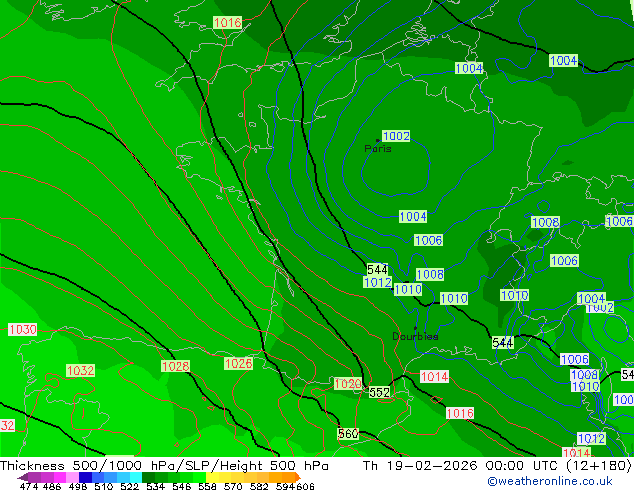This screenshot has width=634, height=490.
Task: Click the 552 height contour label
Action: point(380,392)
